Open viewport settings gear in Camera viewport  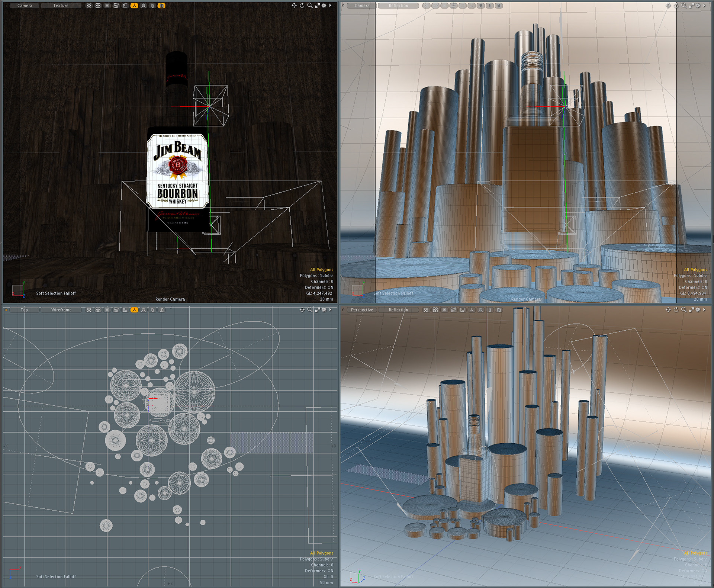pos(324,6)
